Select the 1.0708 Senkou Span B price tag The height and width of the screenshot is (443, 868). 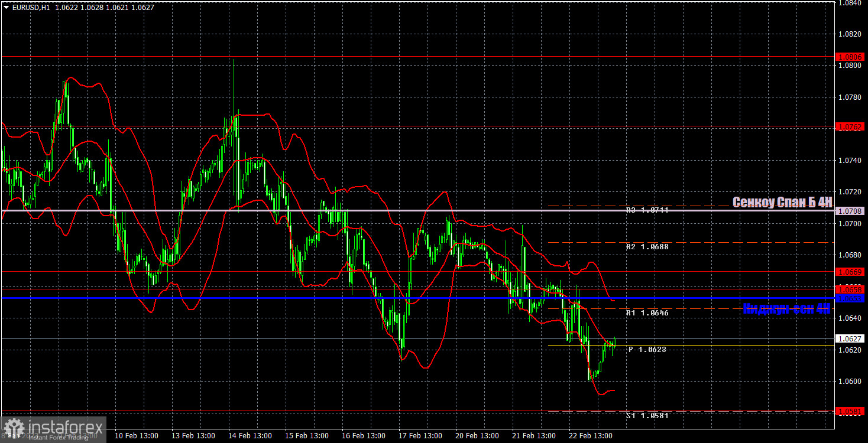pos(851,211)
